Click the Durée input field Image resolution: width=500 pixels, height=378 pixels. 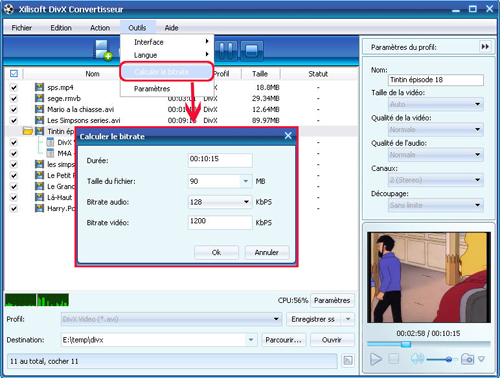220,160
